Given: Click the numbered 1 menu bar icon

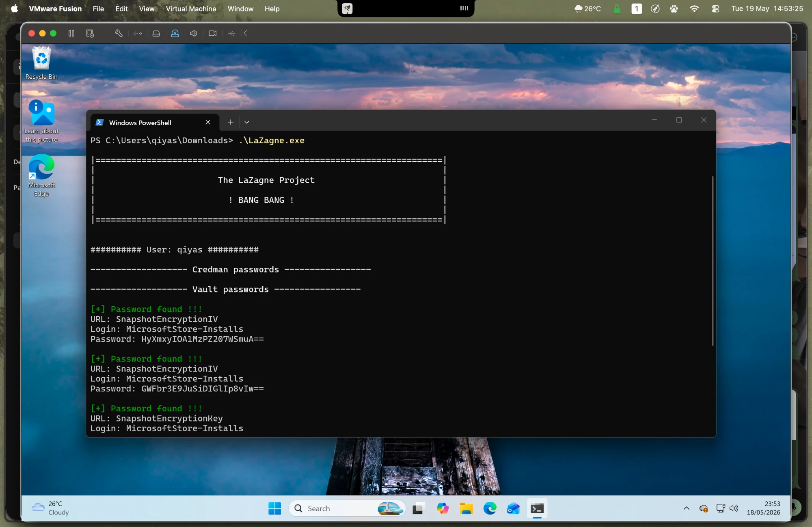Looking at the screenshot, I should [x=637, y=9].
